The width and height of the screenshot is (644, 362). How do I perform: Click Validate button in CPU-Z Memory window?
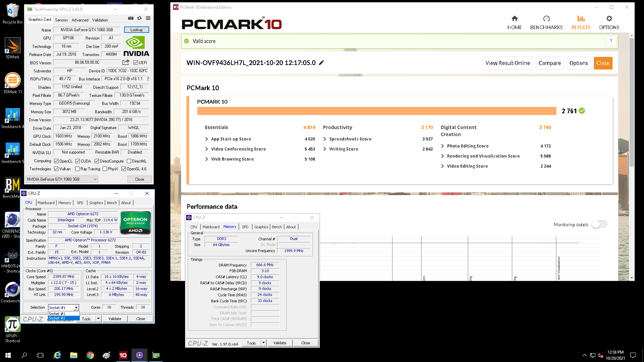(280, 343)
